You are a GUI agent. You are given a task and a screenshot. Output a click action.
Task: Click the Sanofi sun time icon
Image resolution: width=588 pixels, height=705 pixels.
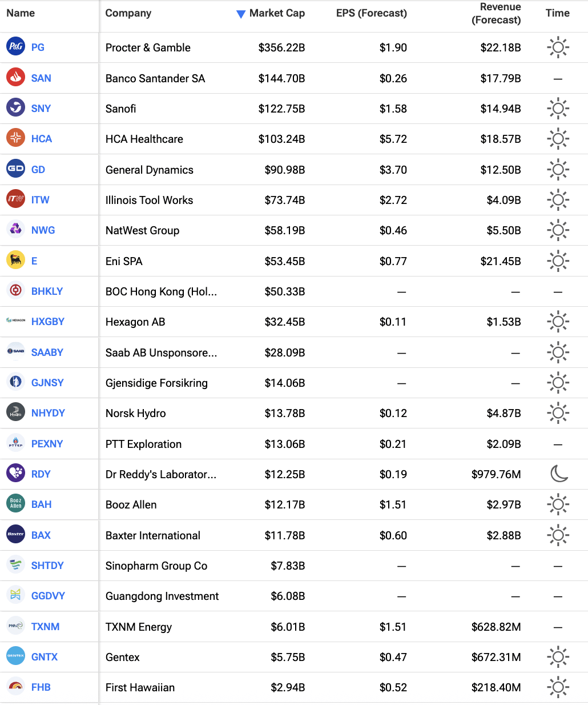(x=558, y=109)
